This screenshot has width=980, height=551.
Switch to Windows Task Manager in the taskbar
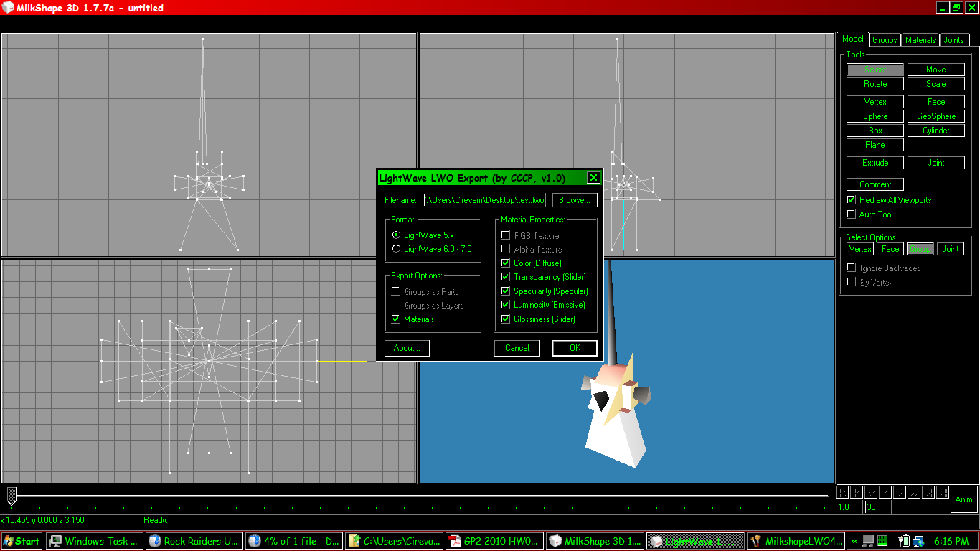coord(95,541)
